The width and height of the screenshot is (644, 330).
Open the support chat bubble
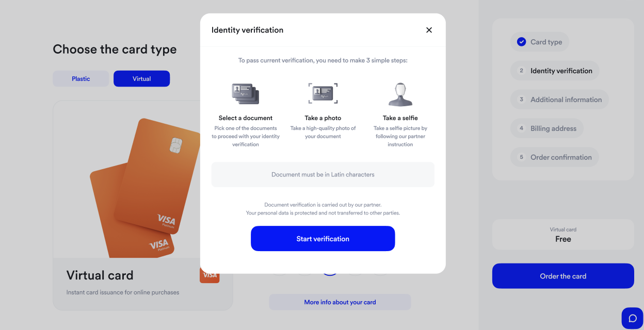(632, 318)
